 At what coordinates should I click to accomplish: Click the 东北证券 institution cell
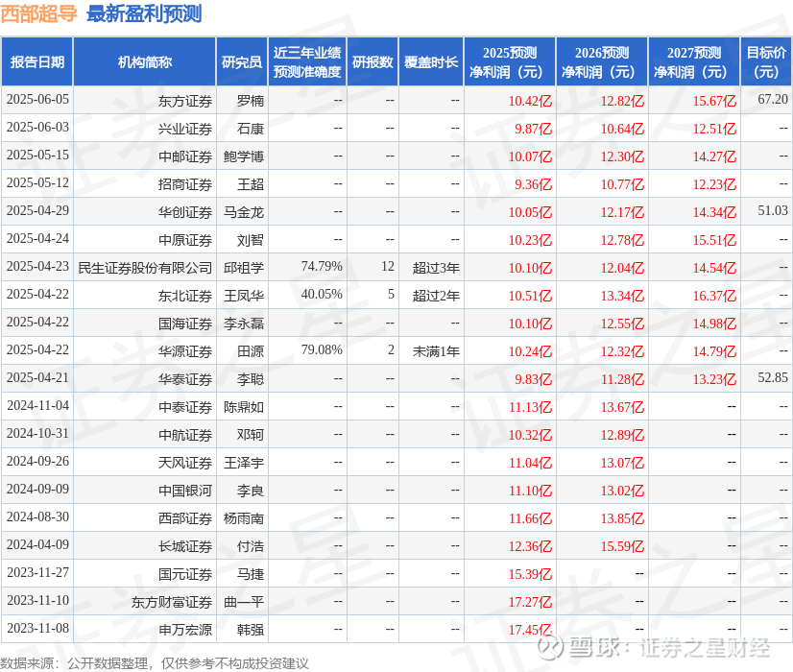coord(184,296)
